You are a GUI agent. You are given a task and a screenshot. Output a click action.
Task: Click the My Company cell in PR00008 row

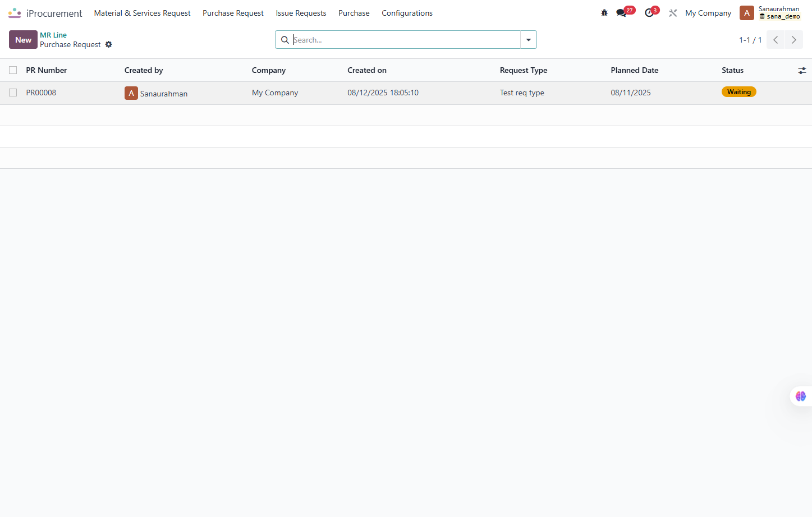[275, 93]
